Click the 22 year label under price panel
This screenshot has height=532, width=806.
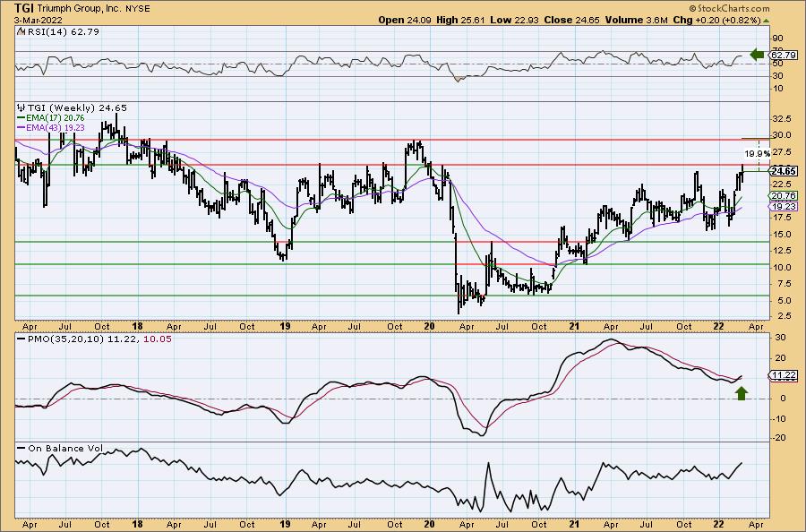[x=718, y=326]
